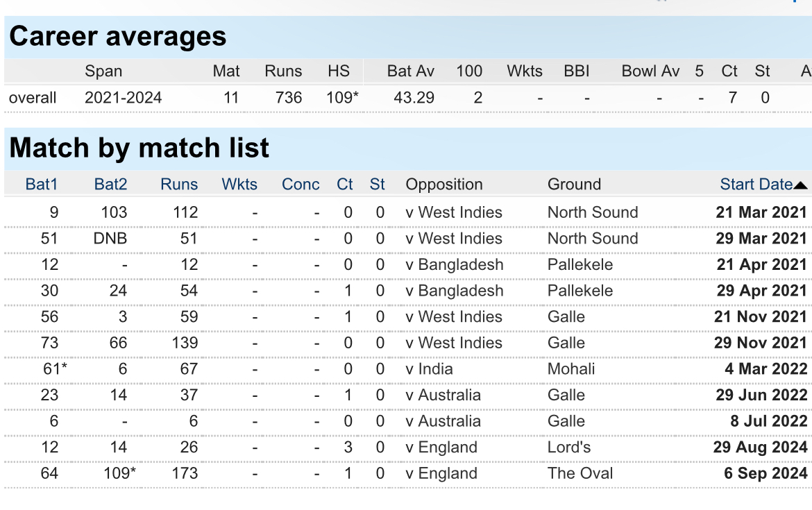Toggle the Start Date sort arrow icon
The height and width of the screenshot is (510, 812).
801,185
